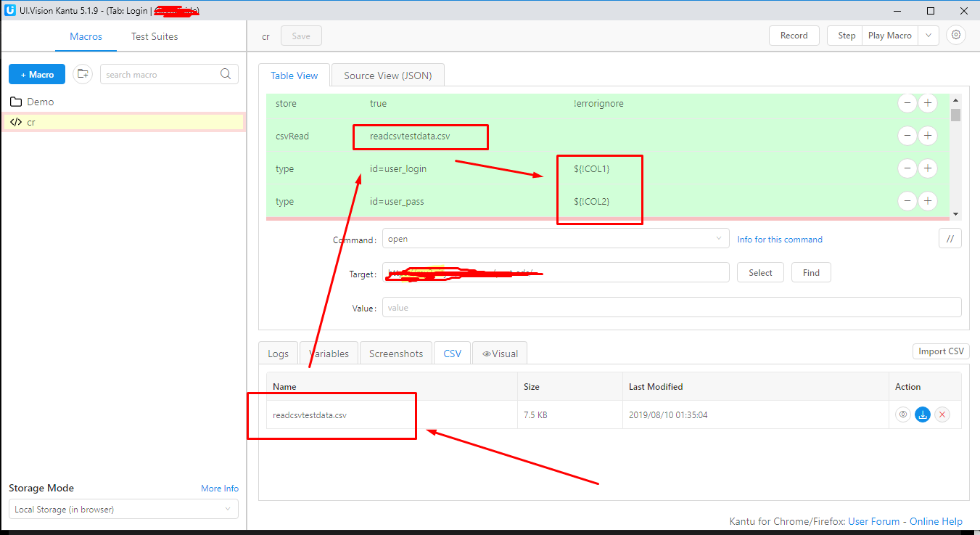Add a row after csvRead command

928,136
